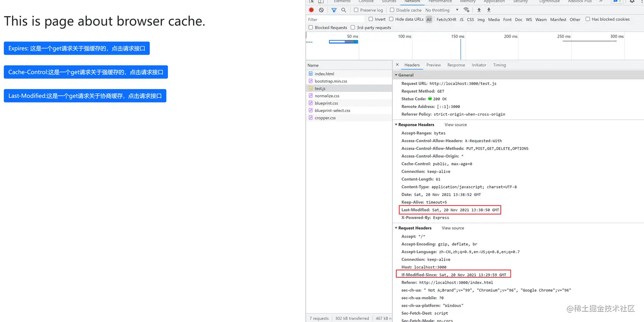Image resolution: width=644 pixels, height=322 pixels.
Task: Collapse the Request Headers section
Action: click(396, 228)
